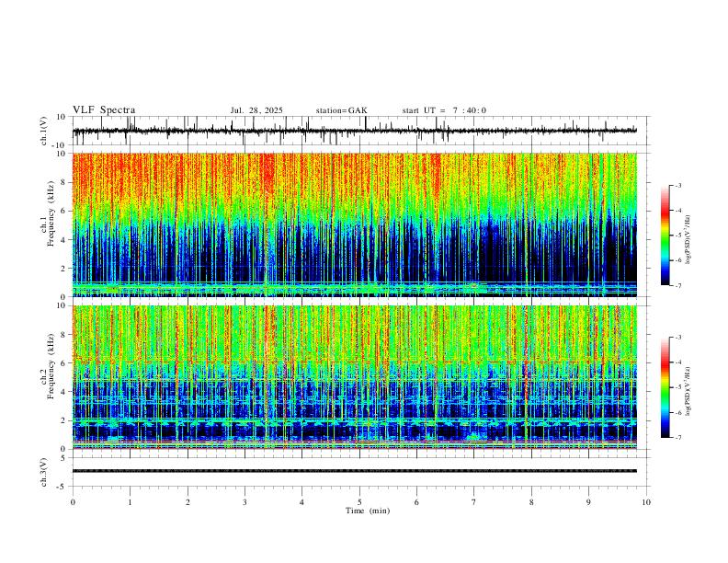The height and width of the screenshot is (563, 728).
Task: Click the "-5" tick on ch.3(V) axis
Action: coord(63,487)
